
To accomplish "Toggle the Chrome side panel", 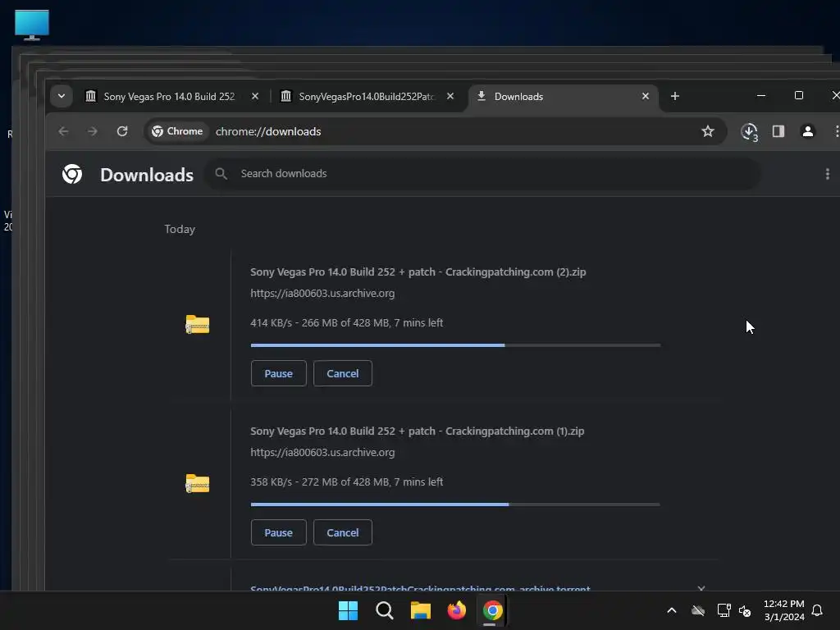I will 778,131.
